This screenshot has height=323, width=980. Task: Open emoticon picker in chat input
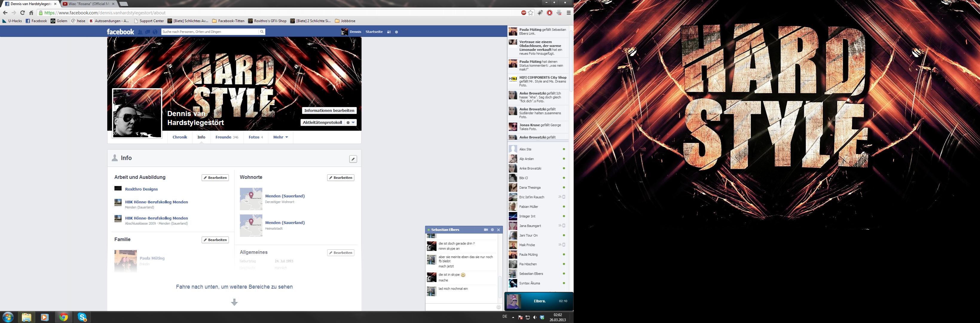coord(499,307)
